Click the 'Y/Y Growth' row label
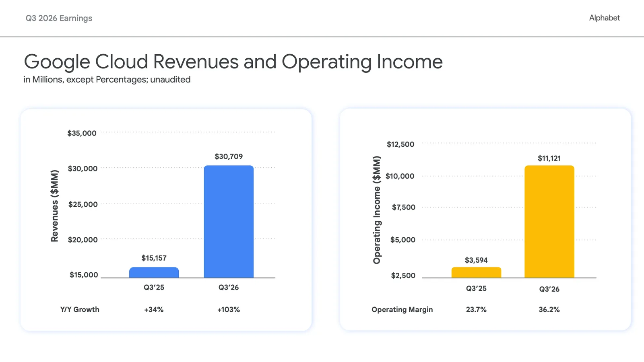The image size is (644, 362). point(80,310)
